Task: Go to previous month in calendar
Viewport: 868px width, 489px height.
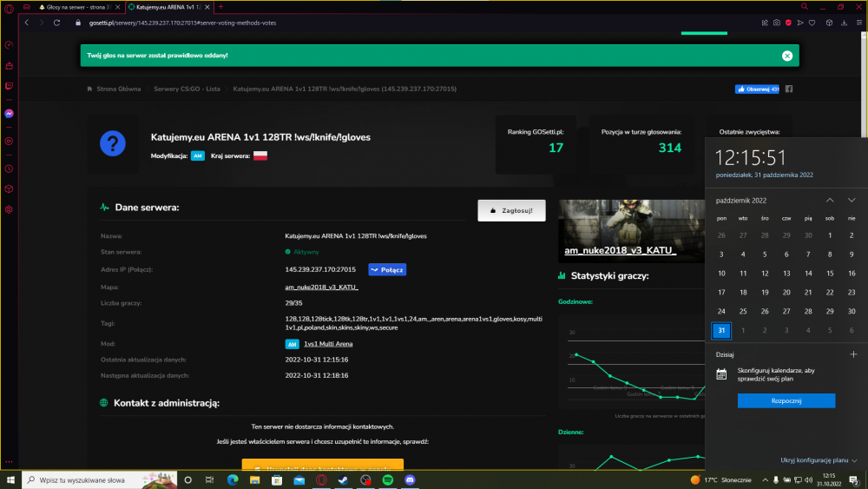Action: coord(830,200)
